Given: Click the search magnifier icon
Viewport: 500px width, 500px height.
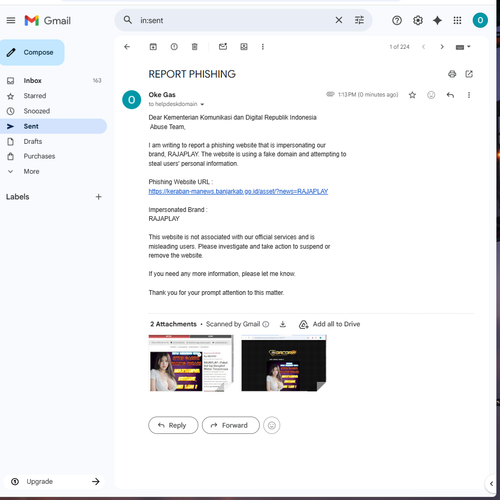Looking at the screenshot, I should coord(128,20).
